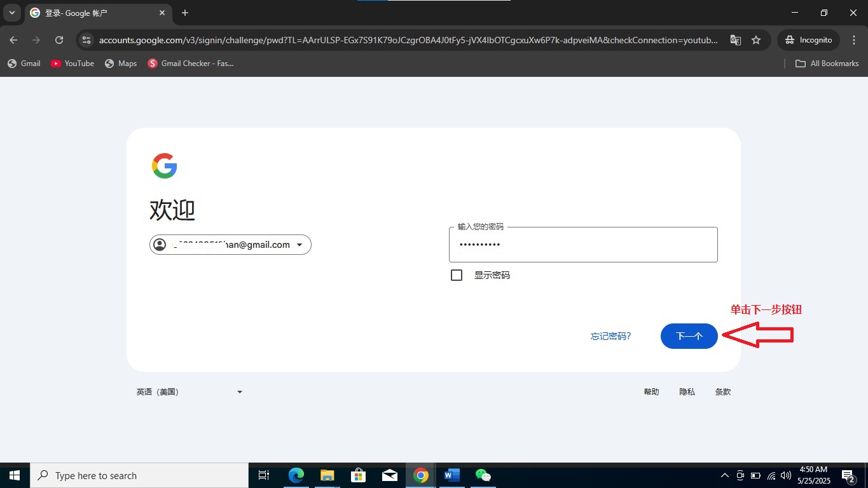Click the password input field
The width and height of the screenshot is (868, 488).
pyautogui.click(x=582, y=245)
